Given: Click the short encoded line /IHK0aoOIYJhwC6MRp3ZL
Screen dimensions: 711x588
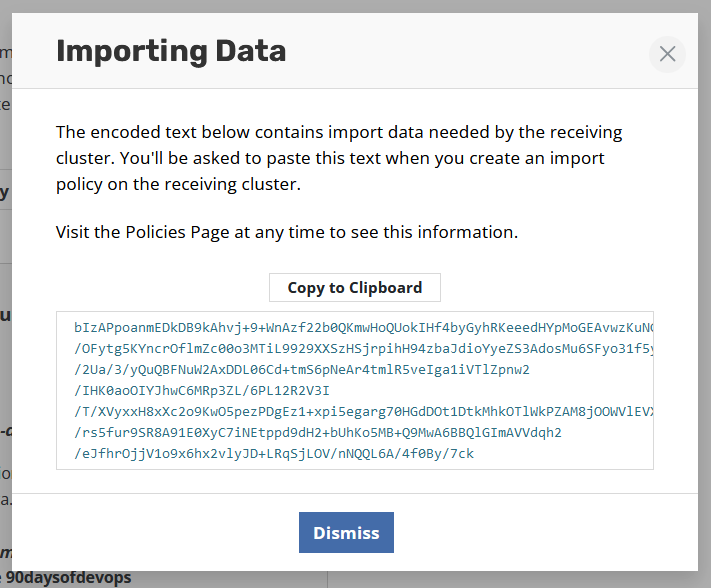Looking at the screenshot, I should (201, 390).
